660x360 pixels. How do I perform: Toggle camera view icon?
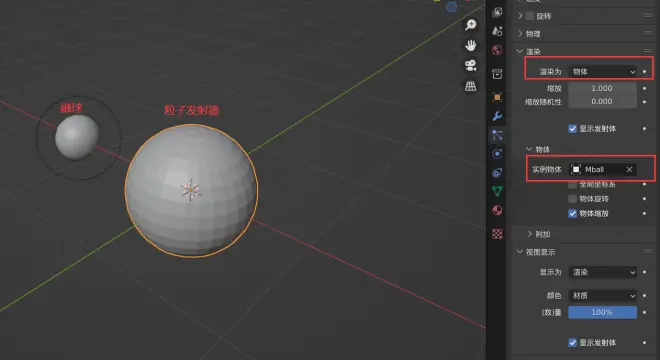pos(471,66)
